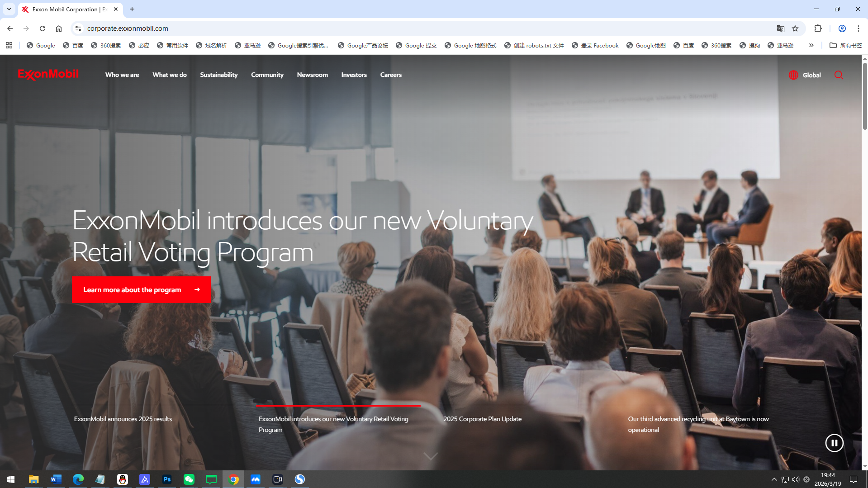The image size is (868, 488).
Task: Open the apps grid in bookmarks bar
Action: pyautogui.click(x=9, y=45)
